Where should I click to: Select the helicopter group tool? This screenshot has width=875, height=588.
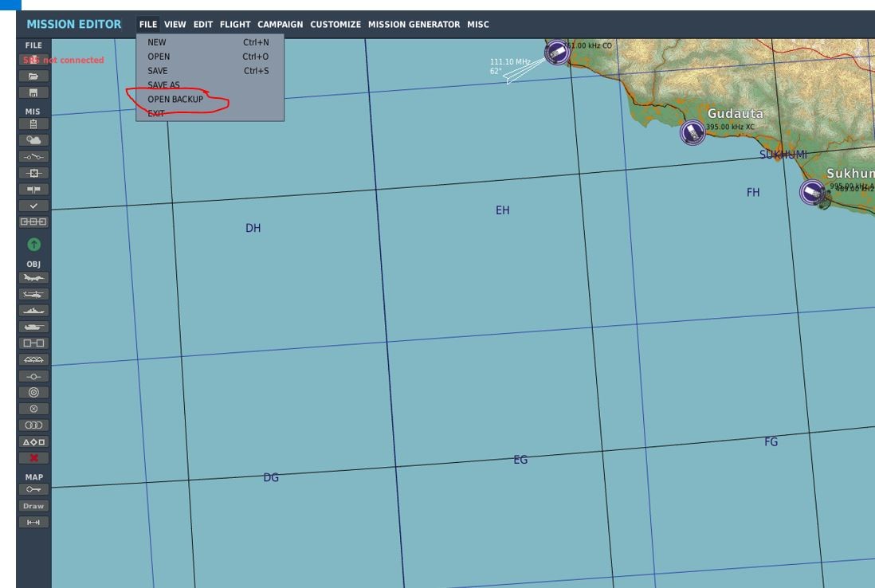point(33,294)
